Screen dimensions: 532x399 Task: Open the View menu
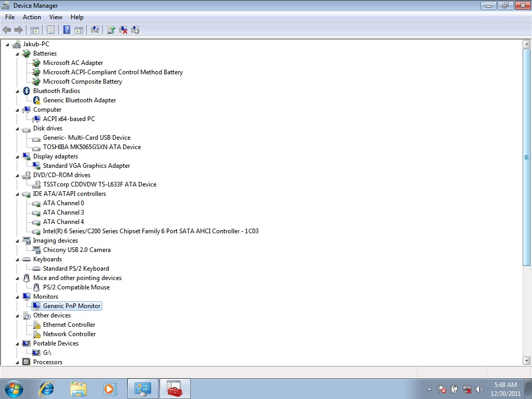pyautogui.click(x=56, y=17)
